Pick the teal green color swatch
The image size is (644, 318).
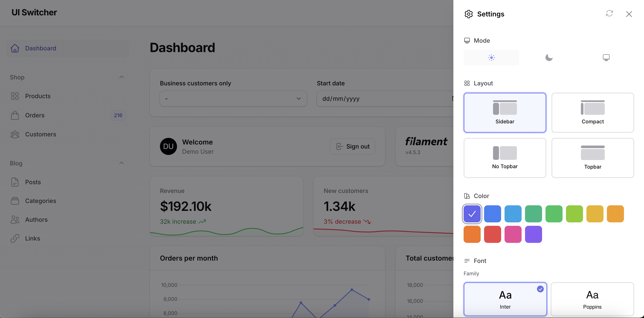coord(534,214)
